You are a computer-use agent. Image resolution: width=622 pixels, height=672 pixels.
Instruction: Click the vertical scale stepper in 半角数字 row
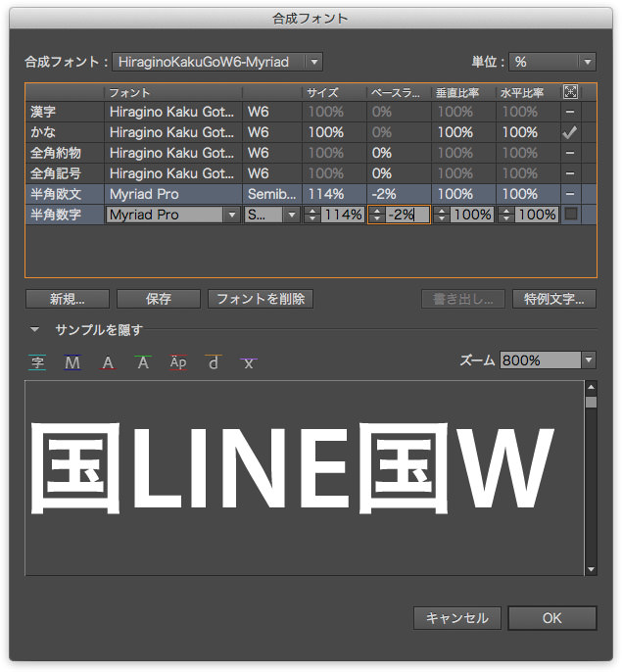click(x=442, y=215)
